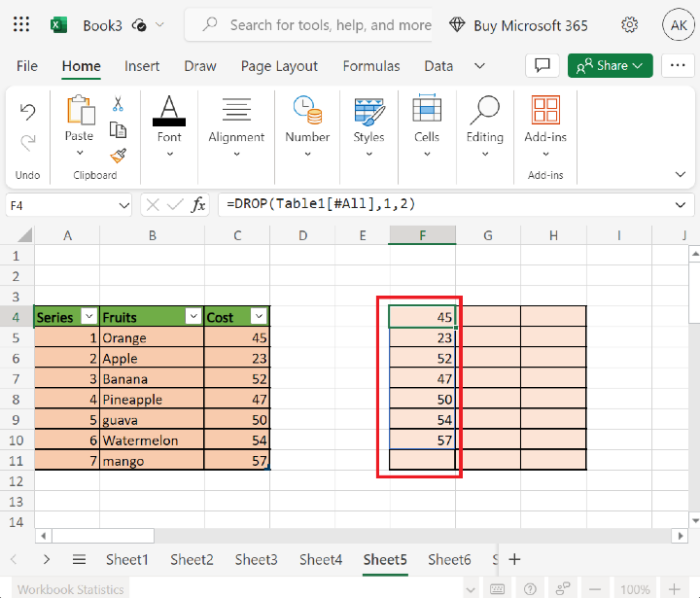The height and width of the screenshot is (598, 700).
Task: Cancel formula entry with the X icon
Action: point(153,205)
